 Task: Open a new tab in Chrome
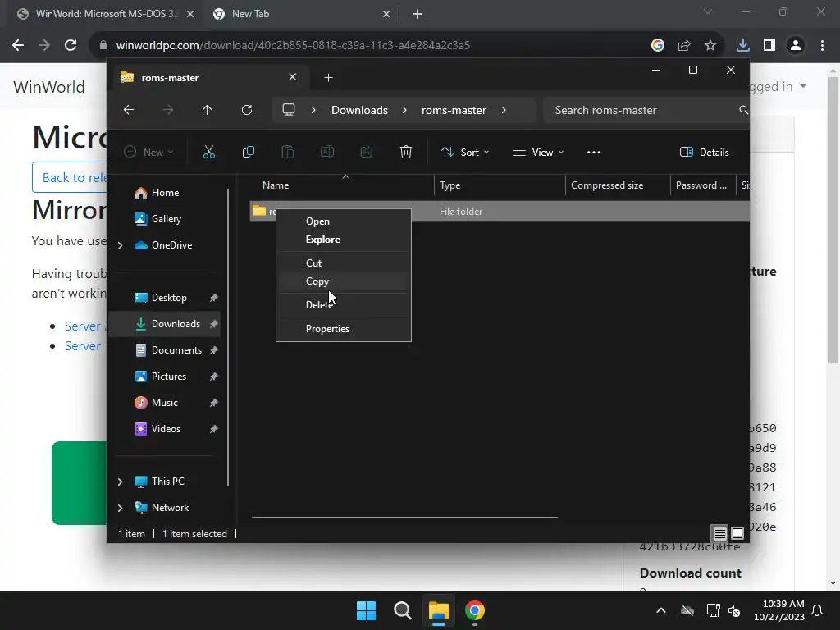tap(418, 14)
